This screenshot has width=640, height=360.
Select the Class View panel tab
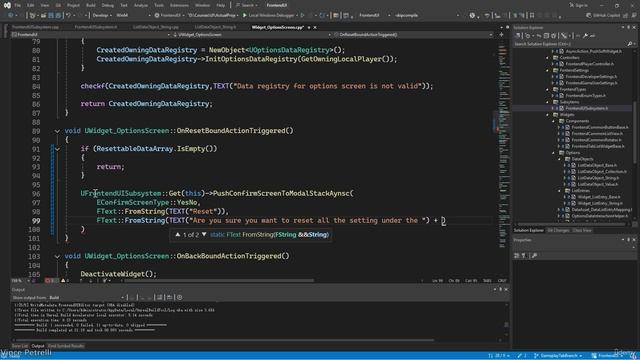click(x=582, y=231)
